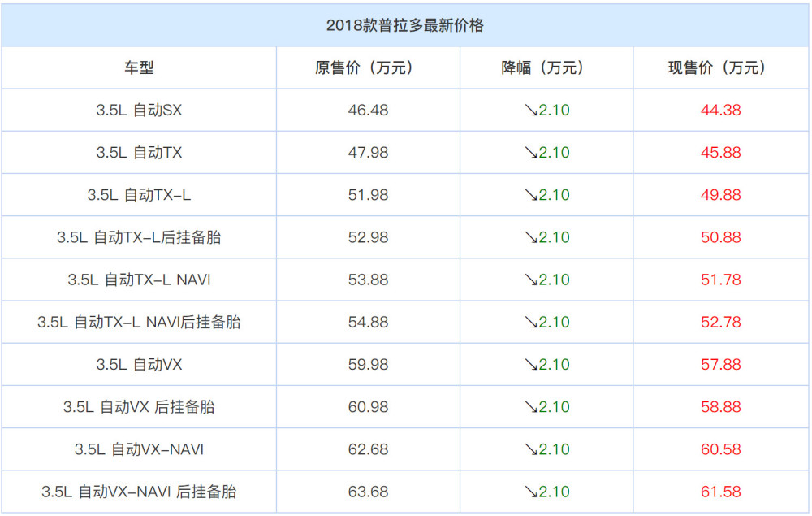Click the table title 2018款普拉多最新价格
The height and width of the screenshot is (516, 812).
coord(404,25)
